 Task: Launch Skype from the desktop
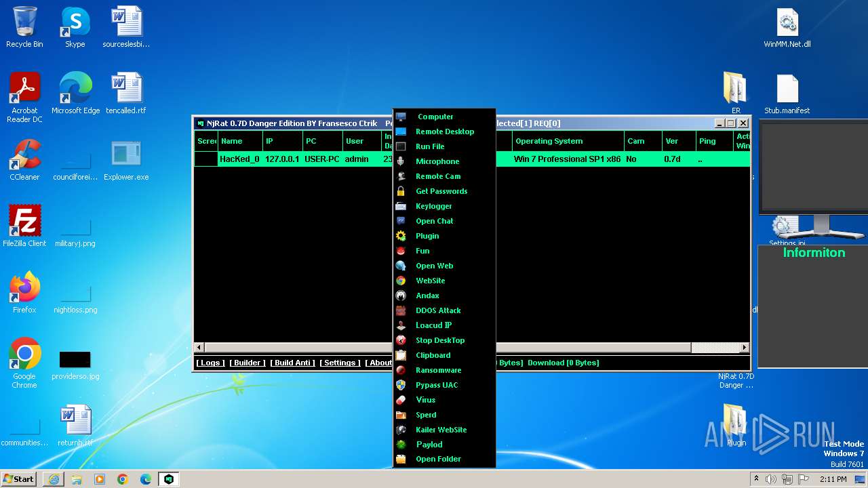pos(75,28)
